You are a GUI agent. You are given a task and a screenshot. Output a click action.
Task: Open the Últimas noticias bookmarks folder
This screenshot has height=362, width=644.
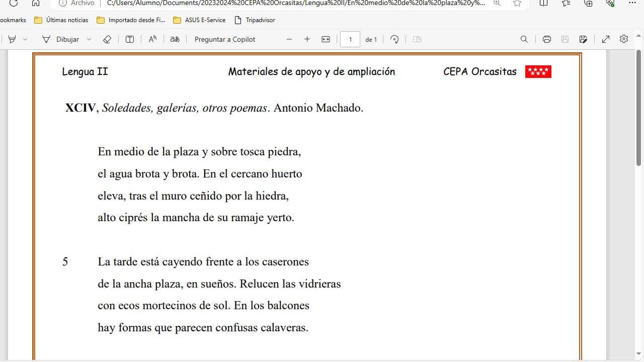coord(61,20)
